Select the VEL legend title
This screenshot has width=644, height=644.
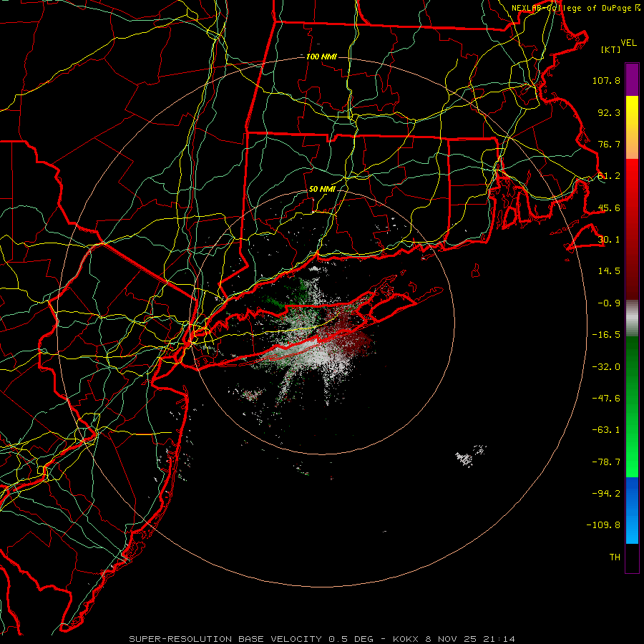tap(628, 43)
